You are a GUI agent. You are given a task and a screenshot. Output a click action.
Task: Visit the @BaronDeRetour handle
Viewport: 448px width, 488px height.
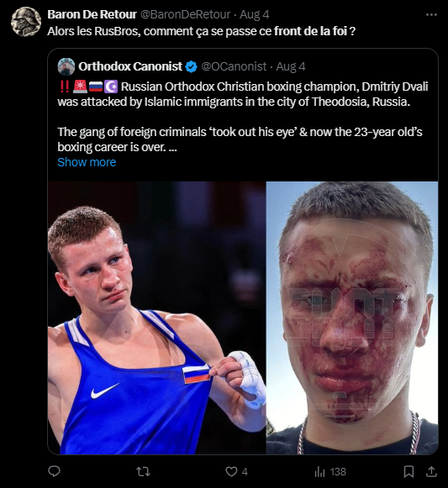[185, 14]
